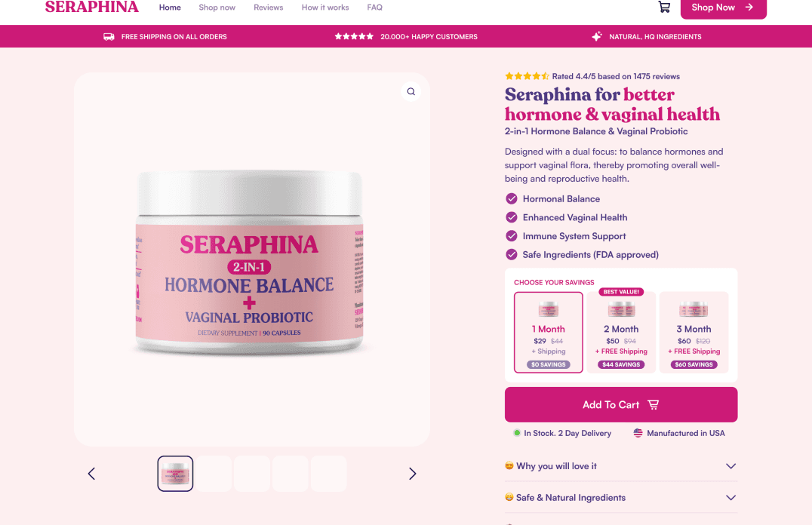This screenshot has width=812, height=525.
Task: Click the free shipping truck icon
Action: (x=109, y=37)
